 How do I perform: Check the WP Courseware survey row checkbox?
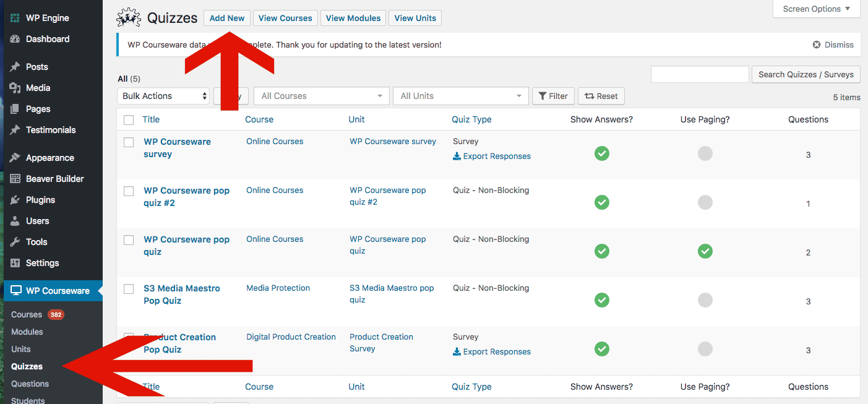click(129, 142)
